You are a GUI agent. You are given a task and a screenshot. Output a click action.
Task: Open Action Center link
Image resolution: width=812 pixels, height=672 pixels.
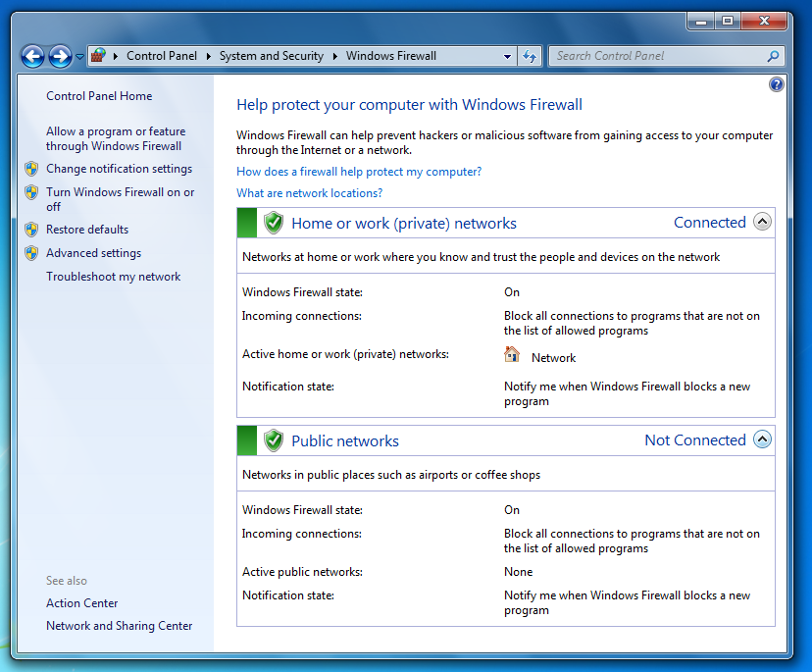coord(81,603)
